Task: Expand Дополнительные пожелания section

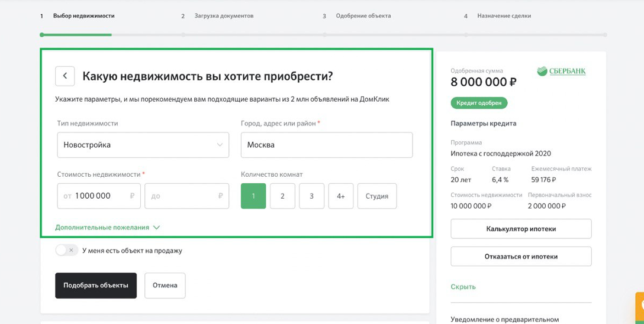Action: click(x=108, y=227)
